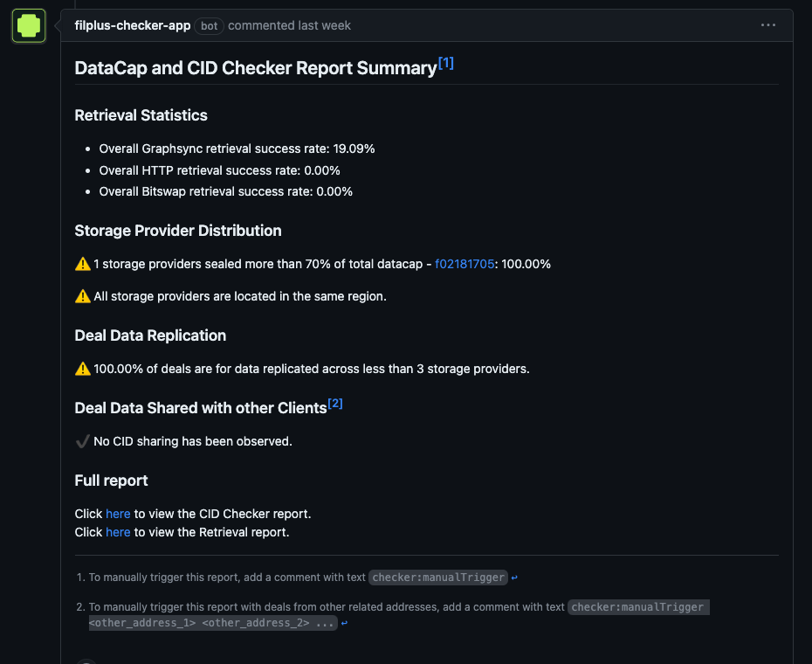
Task: Click the checkmark beside No CID sharing observed
Action: 82,441
